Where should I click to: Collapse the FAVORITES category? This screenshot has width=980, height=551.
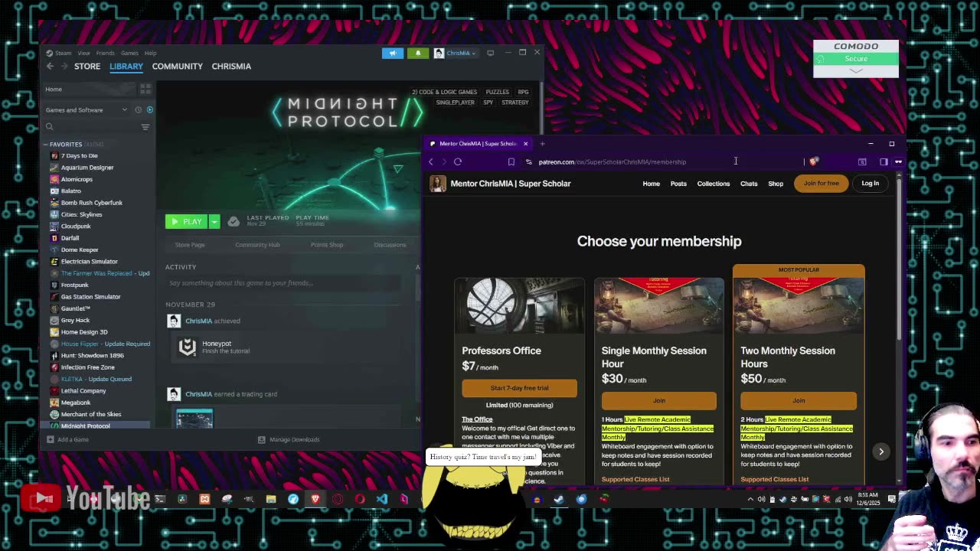(46, 144)
